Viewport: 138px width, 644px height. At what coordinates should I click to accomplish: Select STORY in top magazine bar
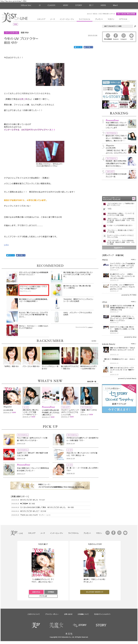point(79,5)
